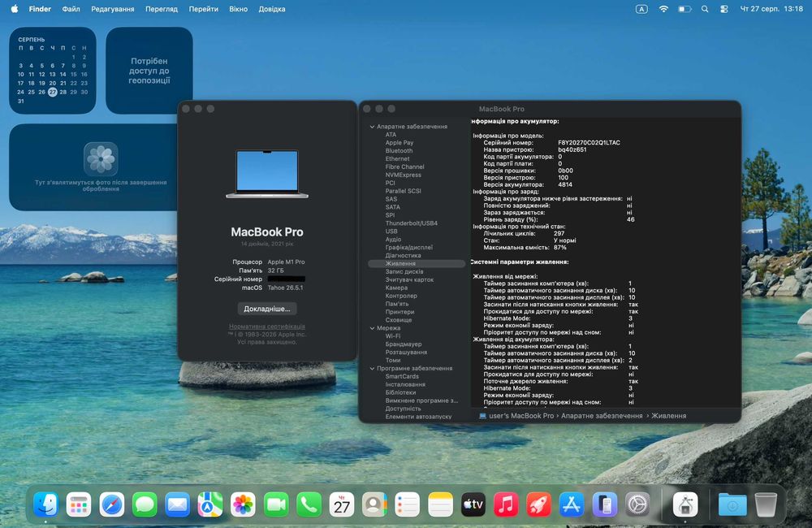Launch Reminders from the Dock
Viewport: 812px width, 528px height.
pos(407,504)
